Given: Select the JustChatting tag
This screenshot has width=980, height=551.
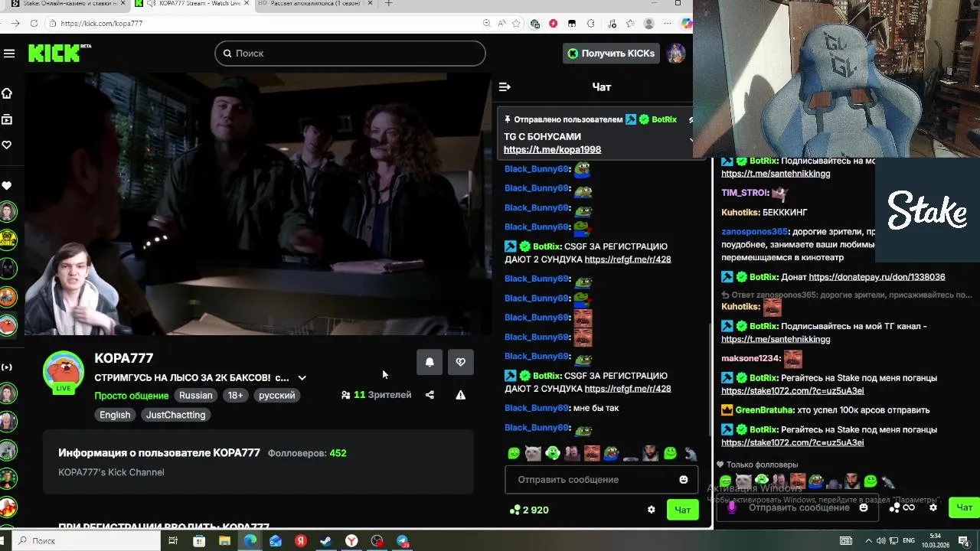Looking at the screenshot, I should (x=176, y=415).
